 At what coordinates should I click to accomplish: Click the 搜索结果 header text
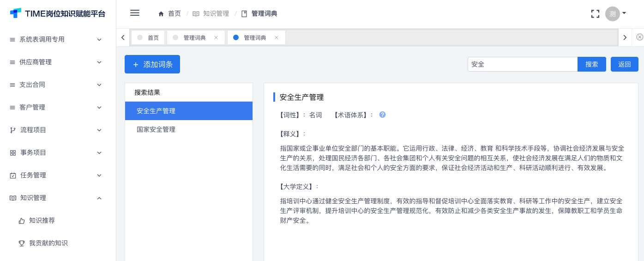(147, 92)
